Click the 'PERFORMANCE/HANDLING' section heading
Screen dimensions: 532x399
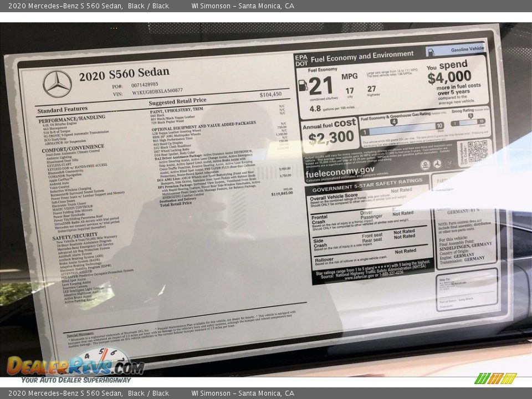point(72,119)
